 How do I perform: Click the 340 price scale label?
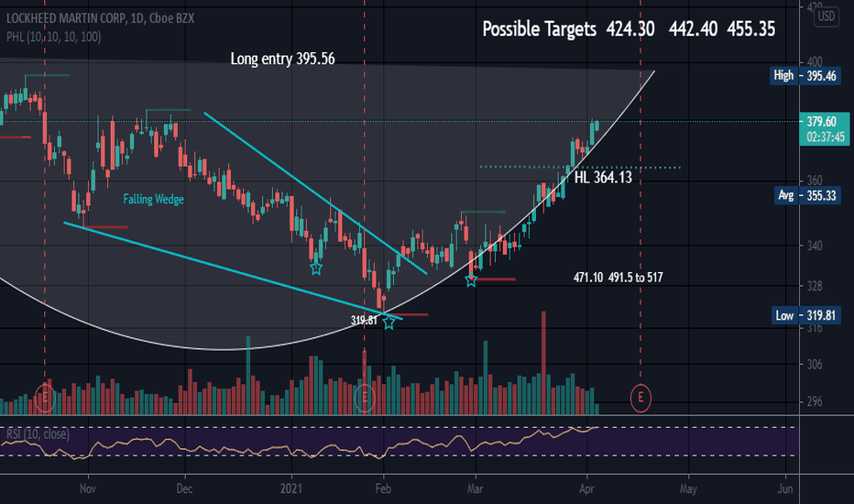[815, 246]
